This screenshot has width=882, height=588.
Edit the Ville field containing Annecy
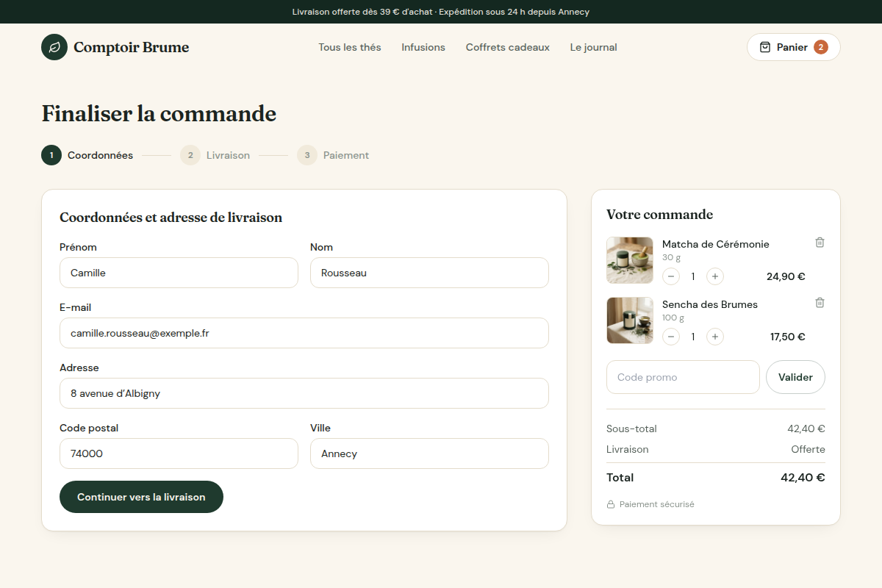point(429,453)
